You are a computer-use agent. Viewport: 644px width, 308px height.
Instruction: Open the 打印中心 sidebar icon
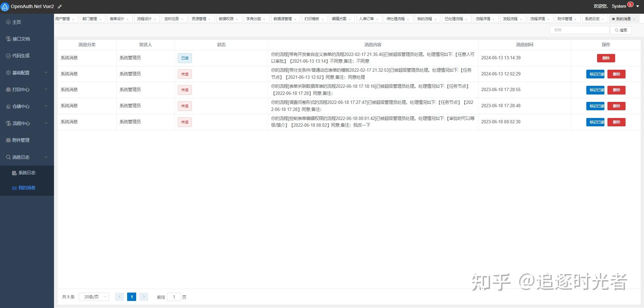[x=8, y=89]
